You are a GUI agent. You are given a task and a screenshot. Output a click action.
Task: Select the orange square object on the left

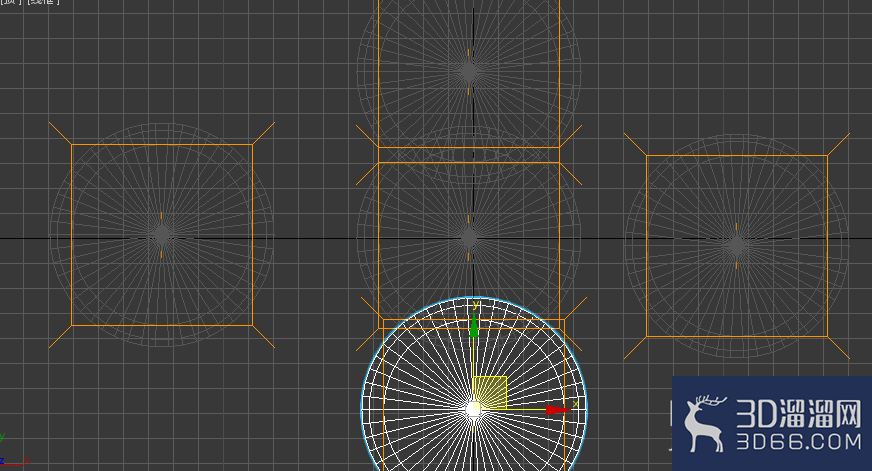(162, 235)
